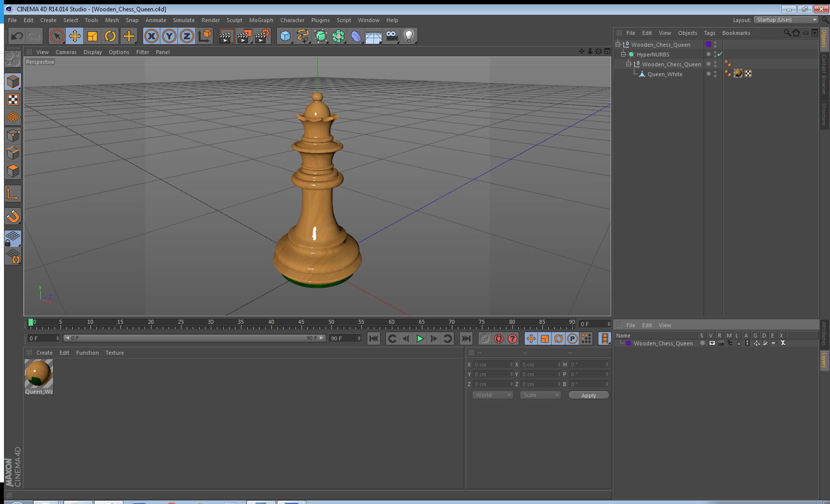Add a HyperNURBS generator object
The width and height of the screenshot is (830, 504).
tap(321, 36)
